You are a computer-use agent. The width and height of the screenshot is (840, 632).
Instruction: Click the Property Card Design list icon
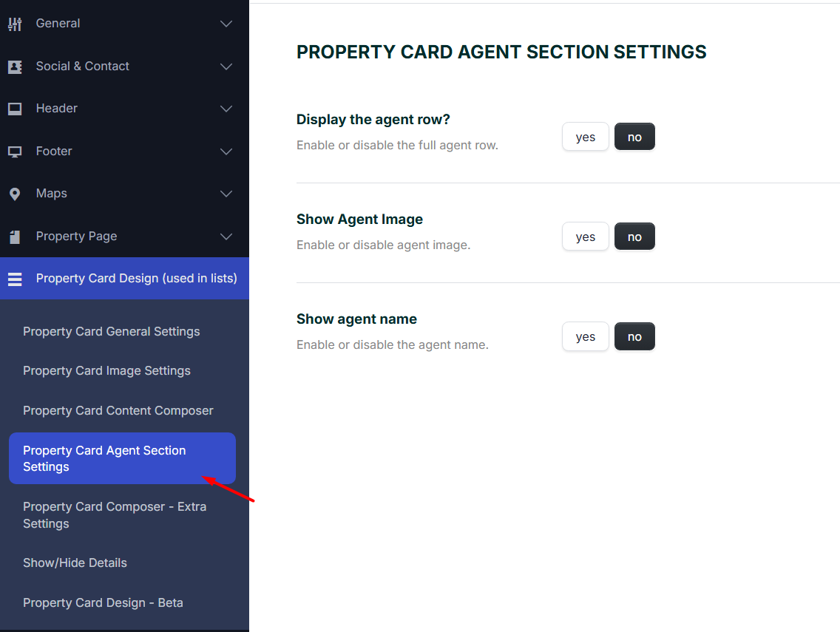click(15, 279)
